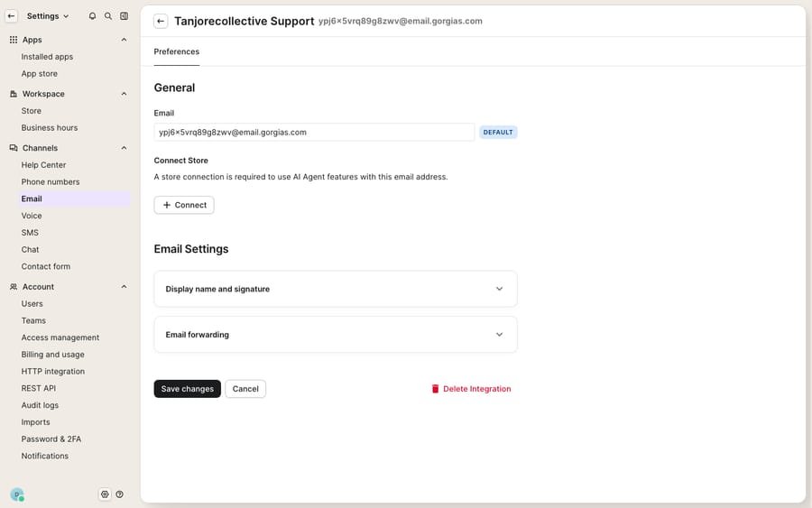
Task: Expand Display name and signature panel
Action: tap(336, 289)
